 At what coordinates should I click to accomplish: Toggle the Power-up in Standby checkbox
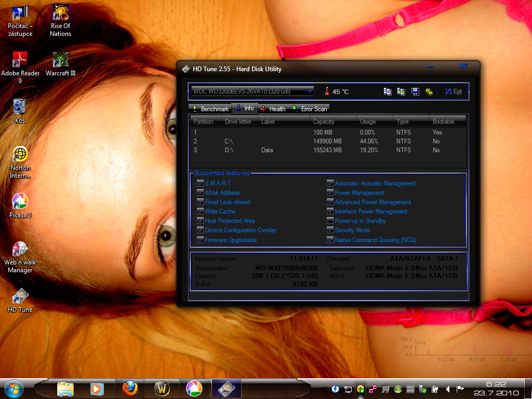click(330, 221)
